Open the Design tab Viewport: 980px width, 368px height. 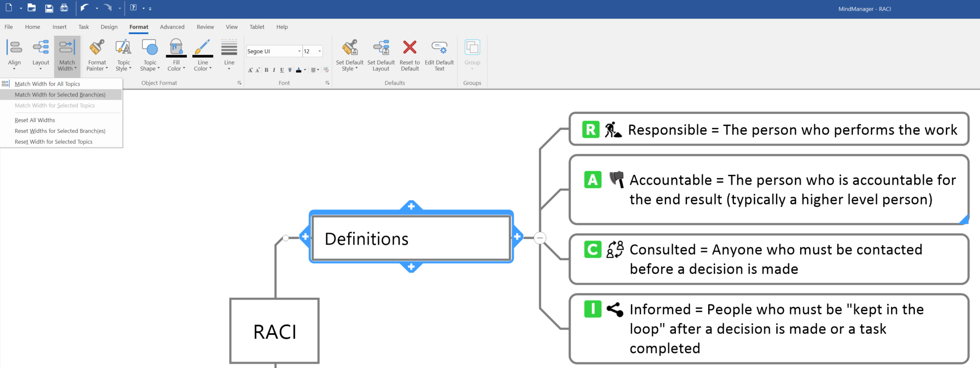(109, 27)
